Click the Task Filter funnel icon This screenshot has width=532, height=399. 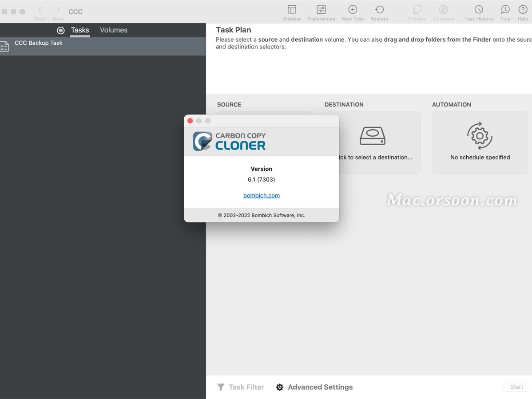(x=221, y=387)
